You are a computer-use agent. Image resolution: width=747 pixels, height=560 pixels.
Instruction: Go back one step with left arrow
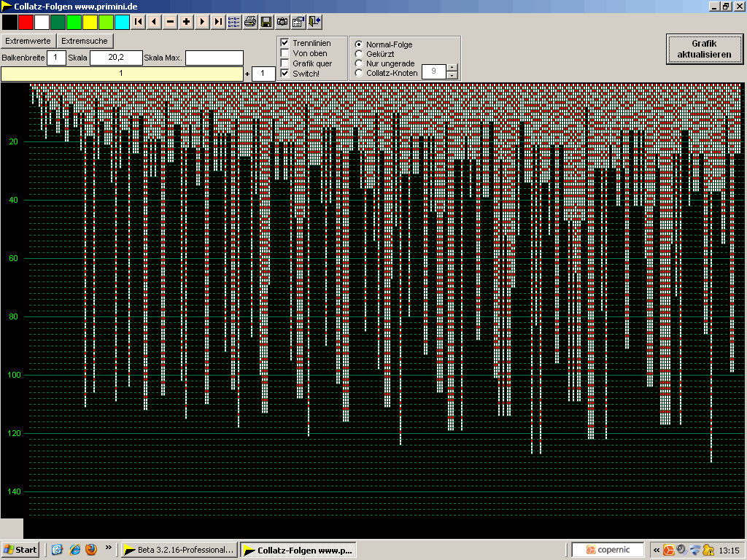(154, 22)
